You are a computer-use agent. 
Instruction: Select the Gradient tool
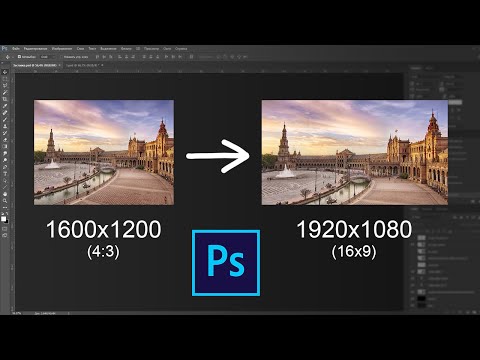(5, 146)
